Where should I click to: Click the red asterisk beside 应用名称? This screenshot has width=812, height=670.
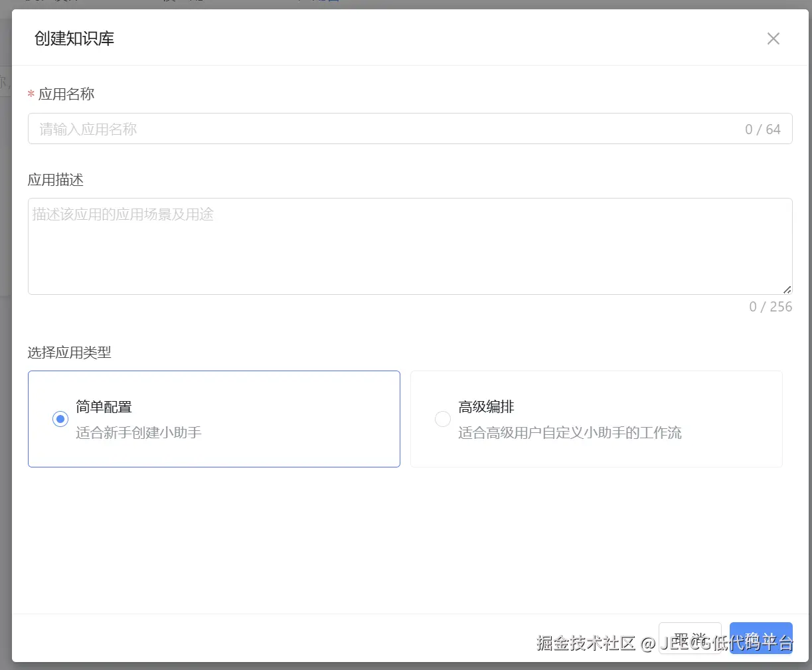pos(31,94)
